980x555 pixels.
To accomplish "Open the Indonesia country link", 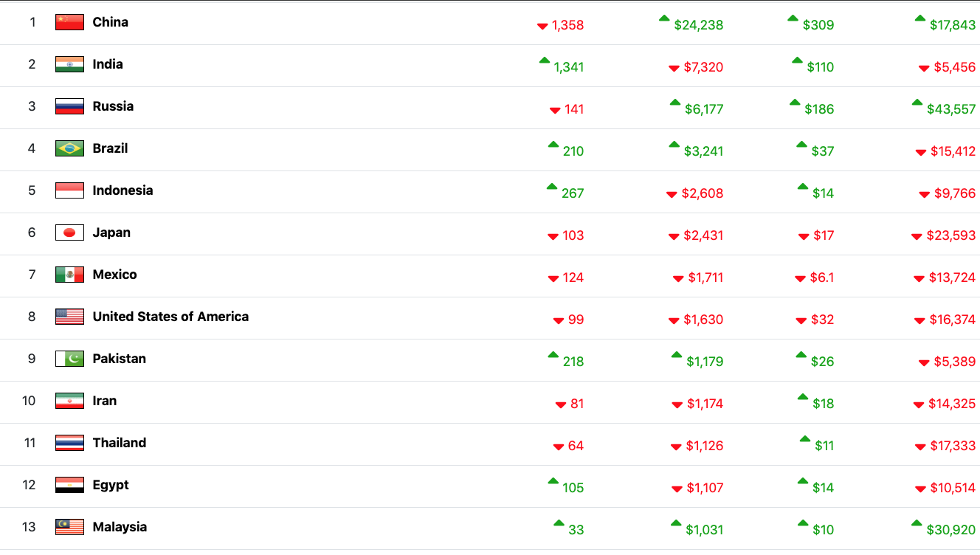I will (122, 190).
